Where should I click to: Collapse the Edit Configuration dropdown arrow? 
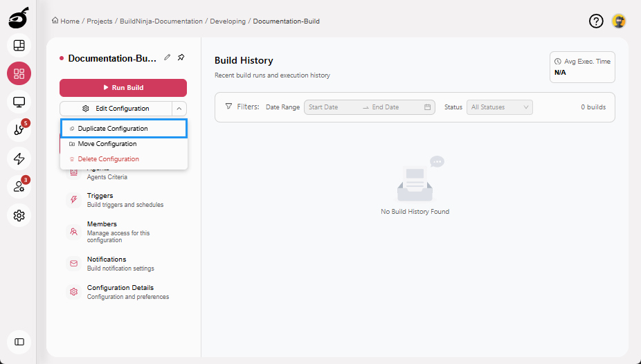[x=179, y=109]
